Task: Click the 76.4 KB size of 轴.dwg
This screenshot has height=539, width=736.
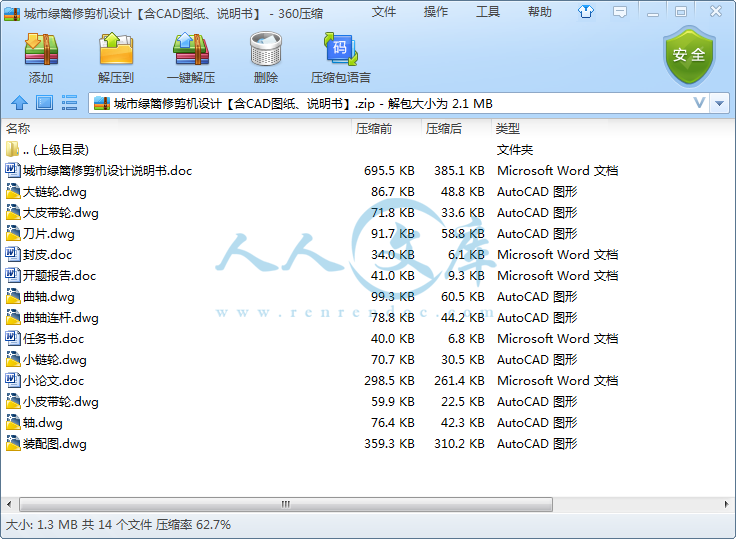Action: [392, 423]
